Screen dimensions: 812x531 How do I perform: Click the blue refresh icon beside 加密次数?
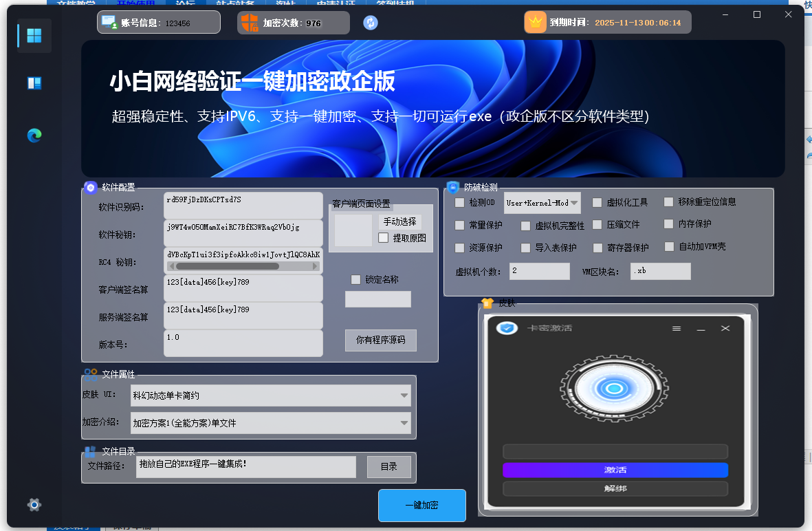(371, 23)
